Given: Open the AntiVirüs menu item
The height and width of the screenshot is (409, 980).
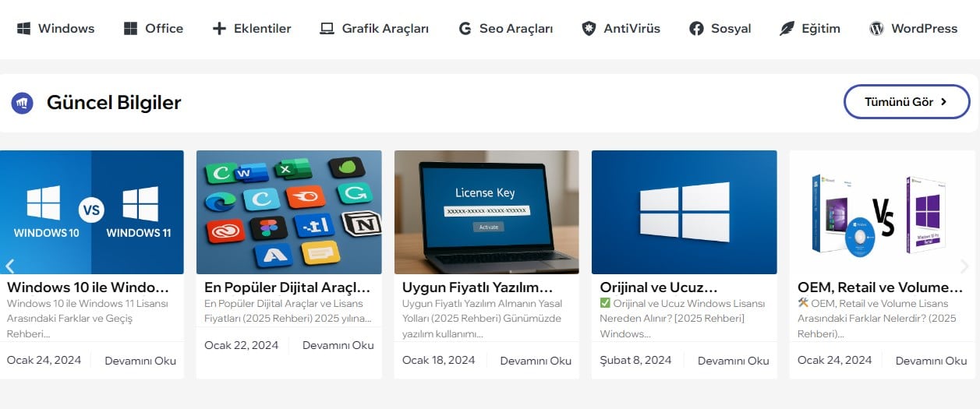Looking at the screenshot, I should [x=621, y=29].
